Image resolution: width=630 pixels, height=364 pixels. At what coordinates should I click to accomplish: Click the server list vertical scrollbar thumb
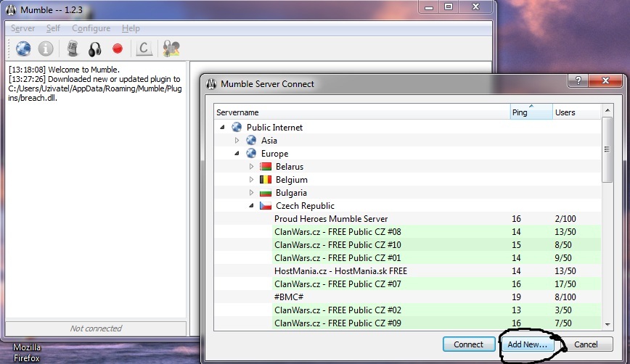(607, 149)
